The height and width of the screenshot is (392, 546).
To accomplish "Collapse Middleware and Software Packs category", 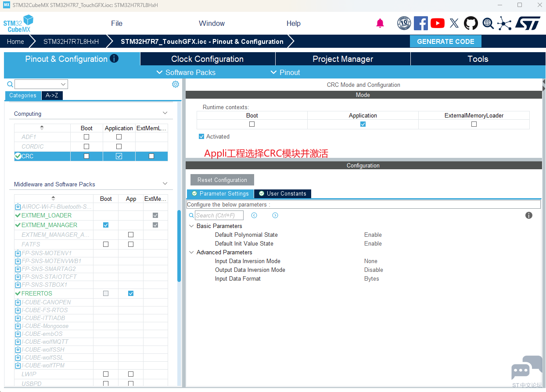I will pos(165,184).
